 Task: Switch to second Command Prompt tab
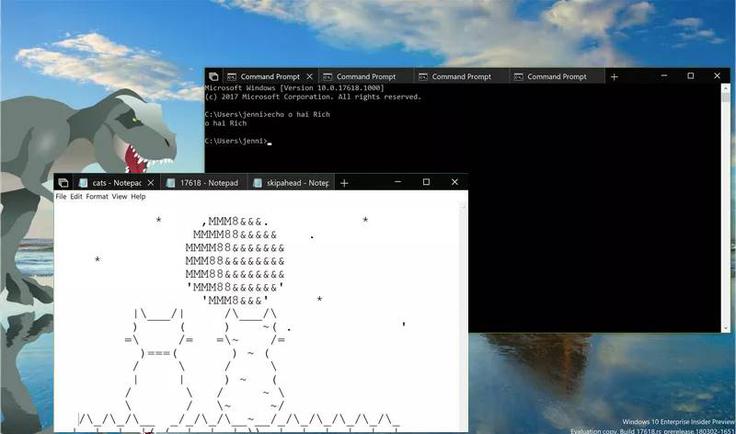(x=366, y=76)
